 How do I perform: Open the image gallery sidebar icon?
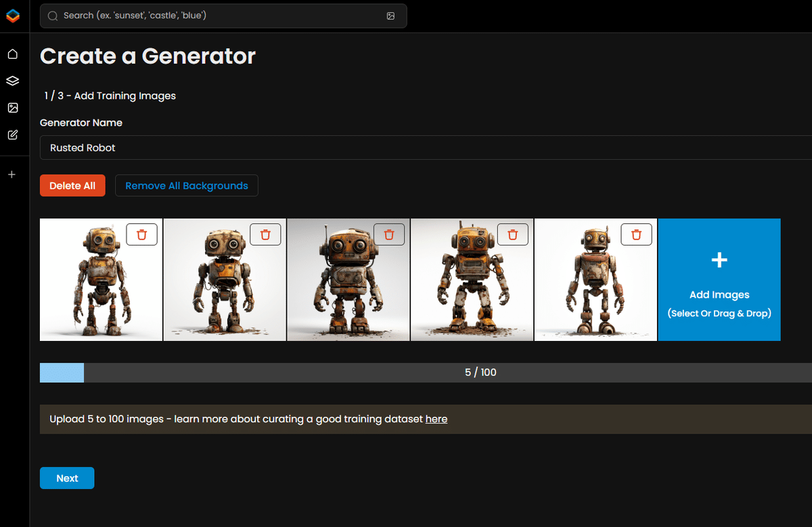[12, 108]
